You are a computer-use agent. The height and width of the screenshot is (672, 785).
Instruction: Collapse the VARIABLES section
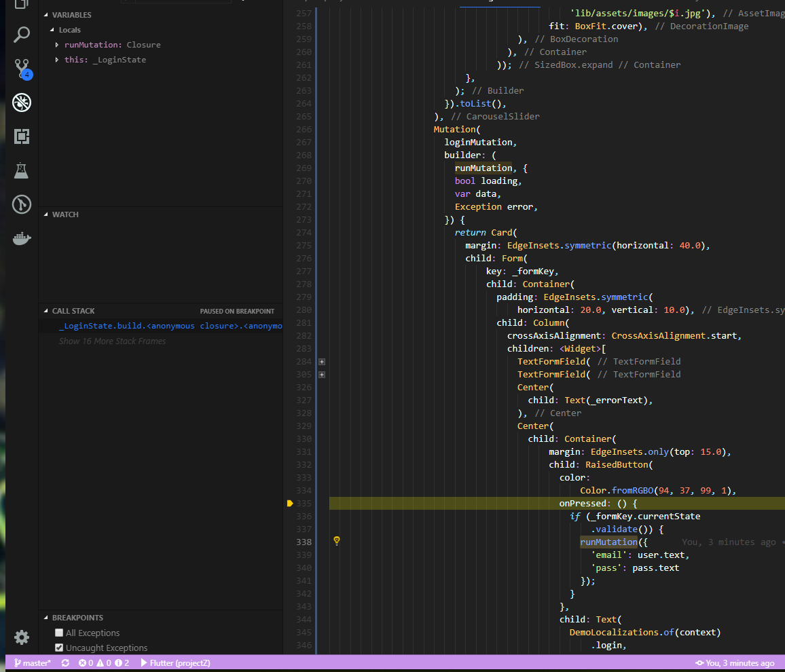(x=46, y=15)
